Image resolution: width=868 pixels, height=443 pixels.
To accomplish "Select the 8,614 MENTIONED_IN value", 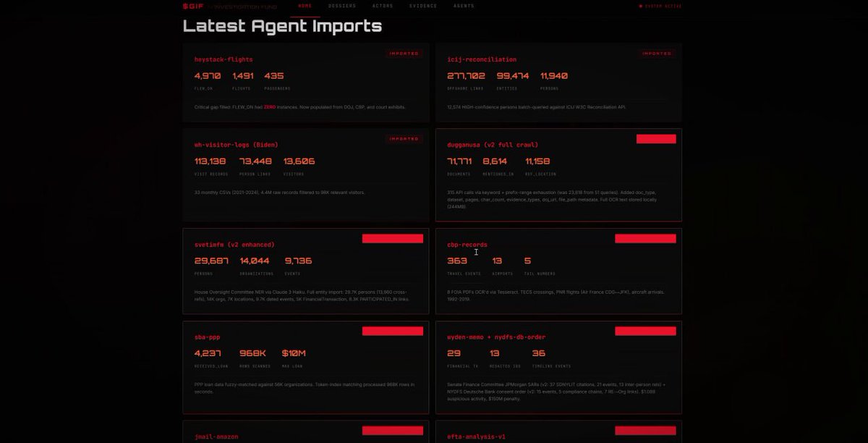I will 495,161.
